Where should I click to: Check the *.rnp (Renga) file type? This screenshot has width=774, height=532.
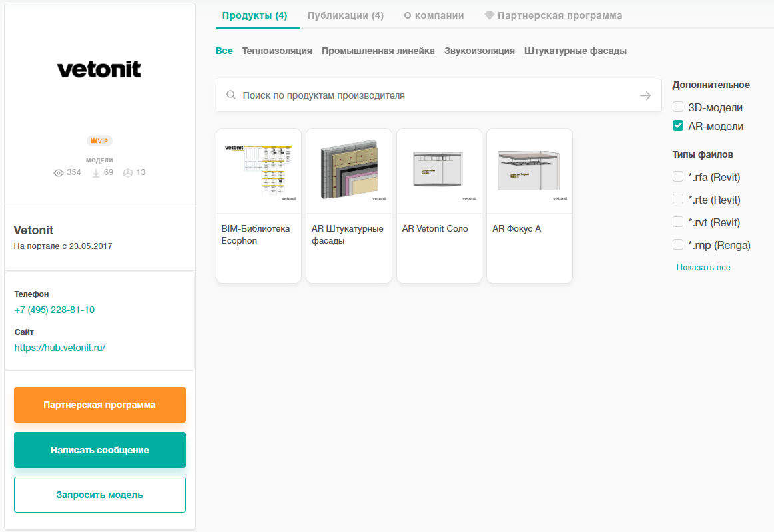pos(677,245)
